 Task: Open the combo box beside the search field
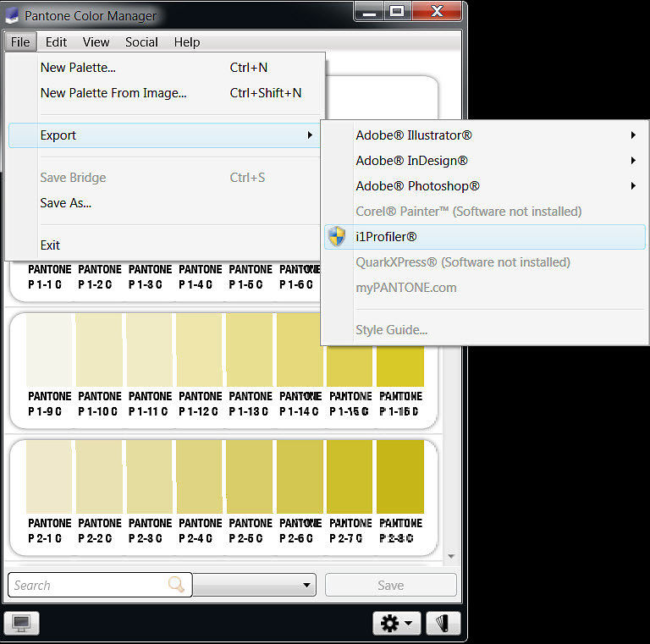[x=255, y=585]
